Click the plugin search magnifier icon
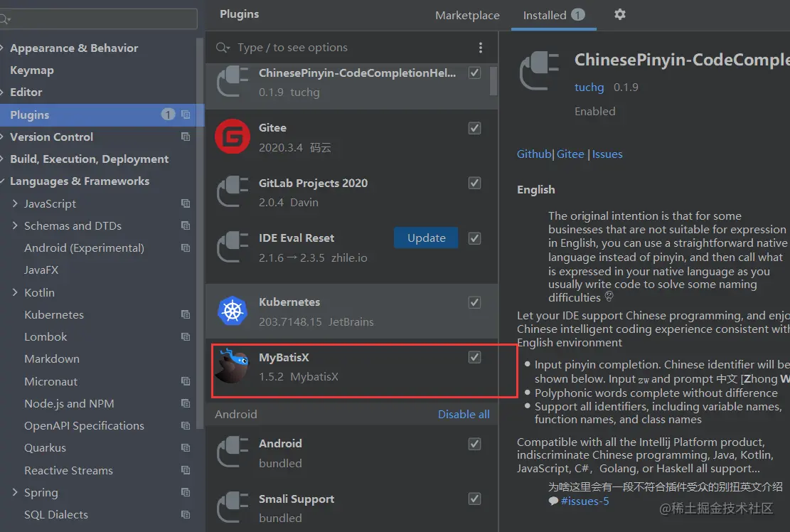This screenshot has width=790, height=532. pyautogui.click(x=222, y=48)
